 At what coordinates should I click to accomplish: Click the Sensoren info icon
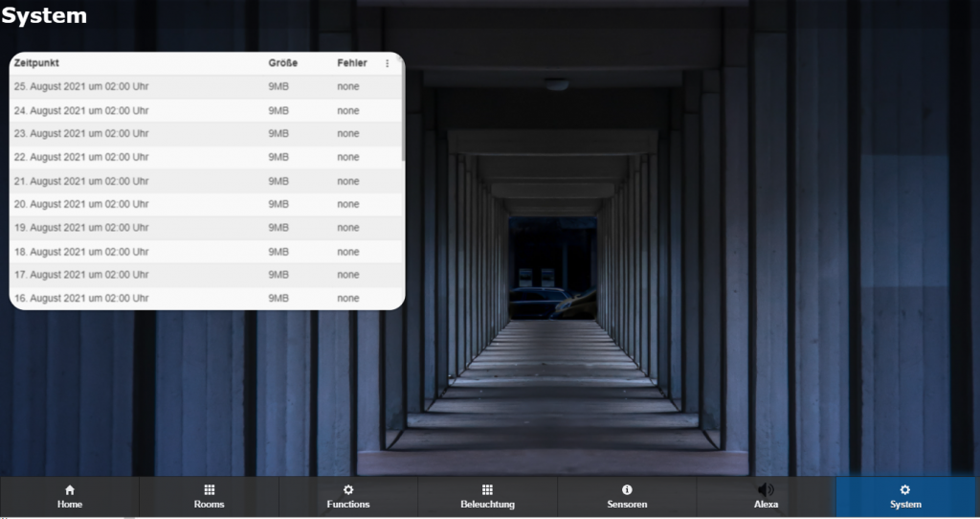[627, 489]
